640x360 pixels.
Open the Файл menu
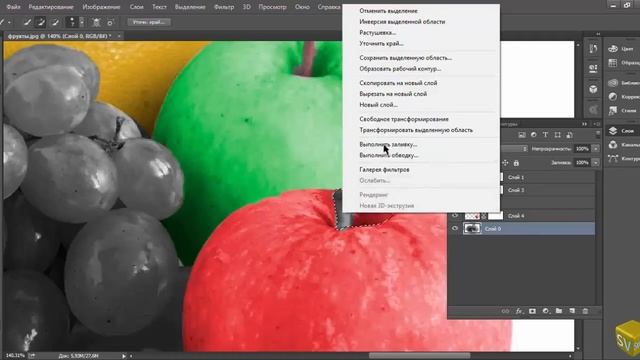click(13, 7)
